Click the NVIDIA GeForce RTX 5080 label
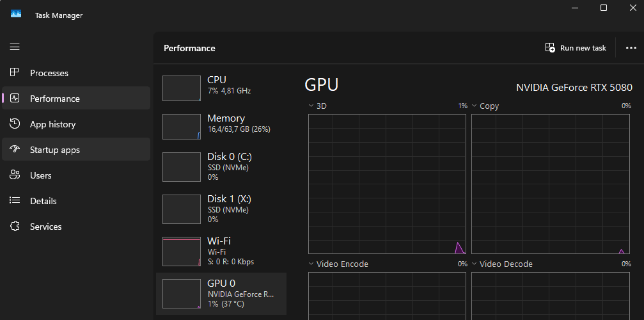 [x=574, y=88]
